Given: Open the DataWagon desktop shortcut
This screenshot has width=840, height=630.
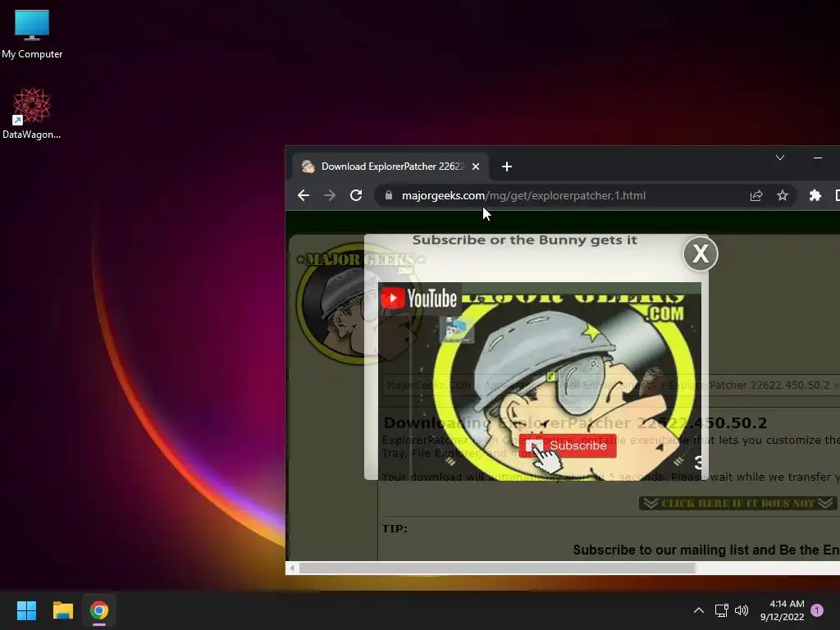Looking at the screenshot, I should 32,113.
